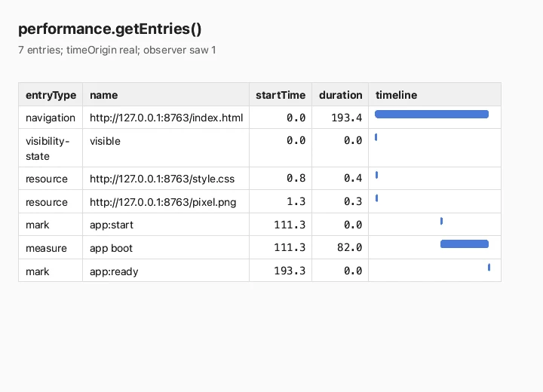Click the 'visible' name cell

pos(166,148)
